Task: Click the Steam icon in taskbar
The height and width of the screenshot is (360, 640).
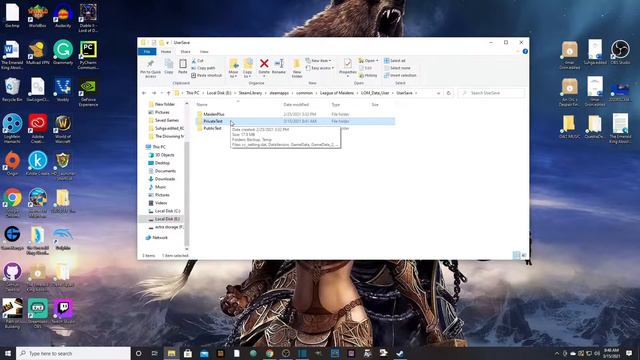Action: click(400, 353)
